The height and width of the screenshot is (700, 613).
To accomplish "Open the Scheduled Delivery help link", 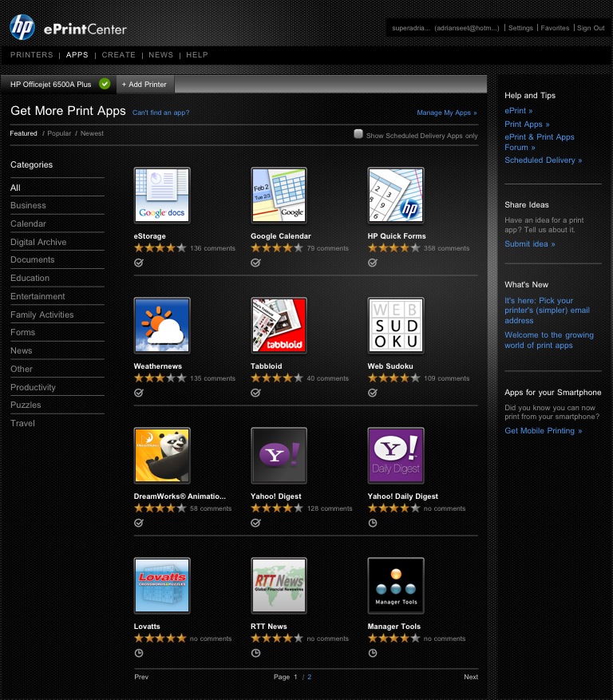I will [544, 160].
